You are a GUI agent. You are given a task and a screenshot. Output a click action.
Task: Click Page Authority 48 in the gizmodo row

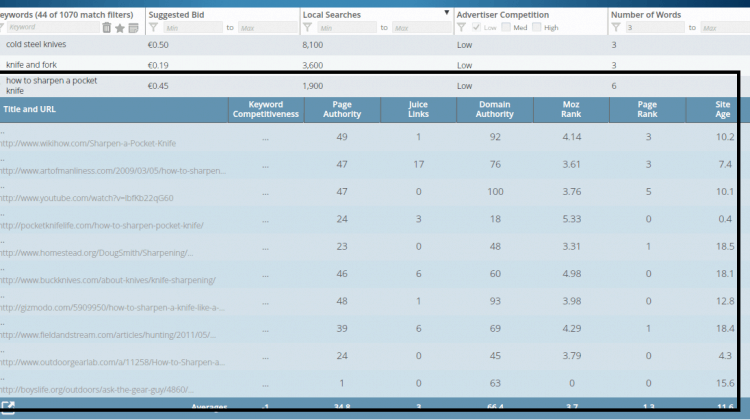tap(342, 301)
